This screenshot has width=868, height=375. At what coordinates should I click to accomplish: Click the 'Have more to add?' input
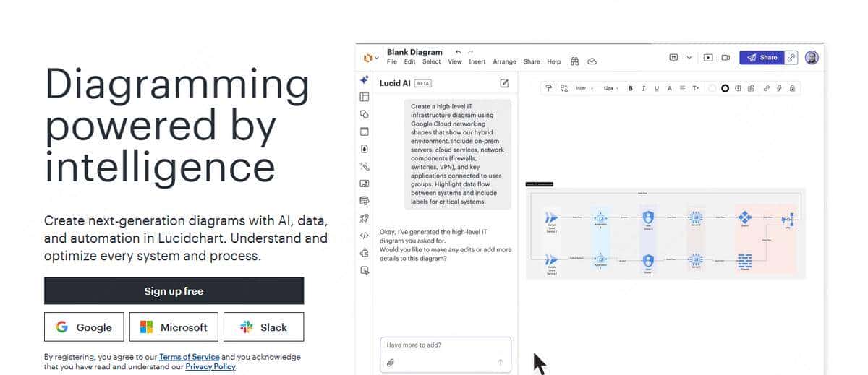tap(446, 354)
